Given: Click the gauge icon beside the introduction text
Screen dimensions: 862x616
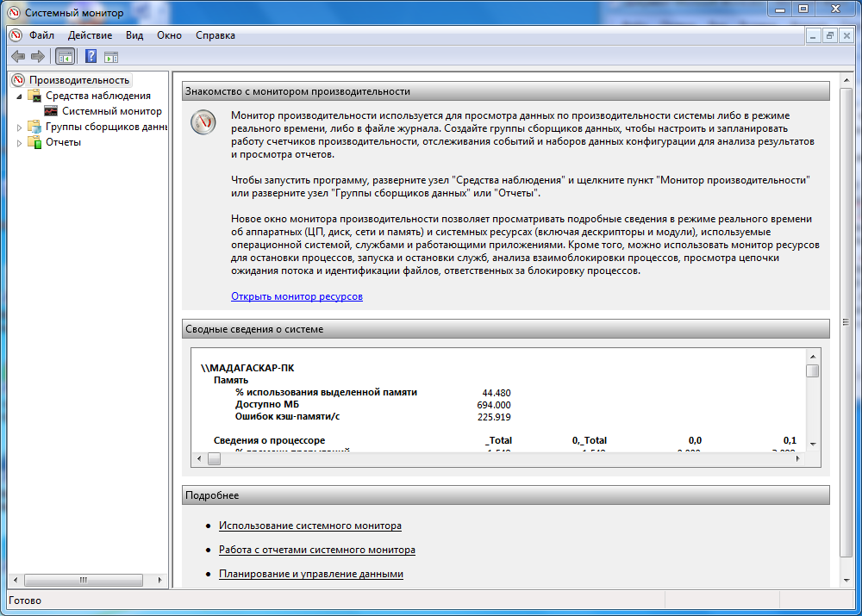Looking at the screenshot, I should pyautogui.click(x=203, y=122).
